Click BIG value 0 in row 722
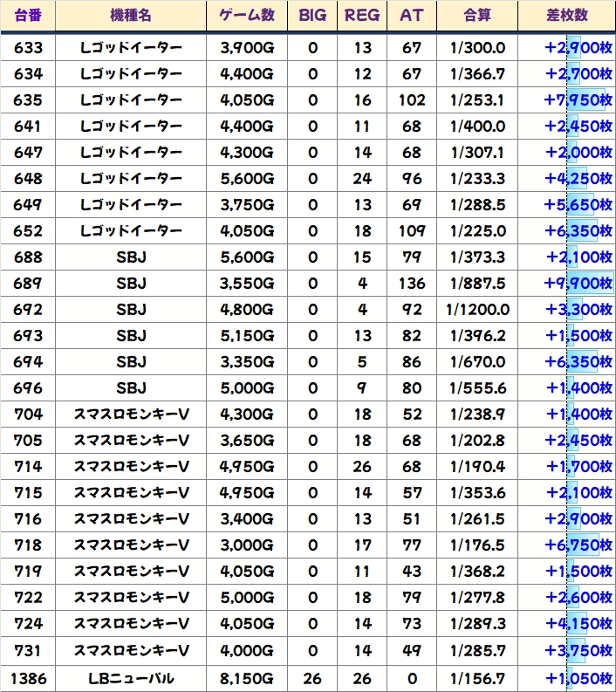Screen dimensions: 616x692 coord(312,598)
